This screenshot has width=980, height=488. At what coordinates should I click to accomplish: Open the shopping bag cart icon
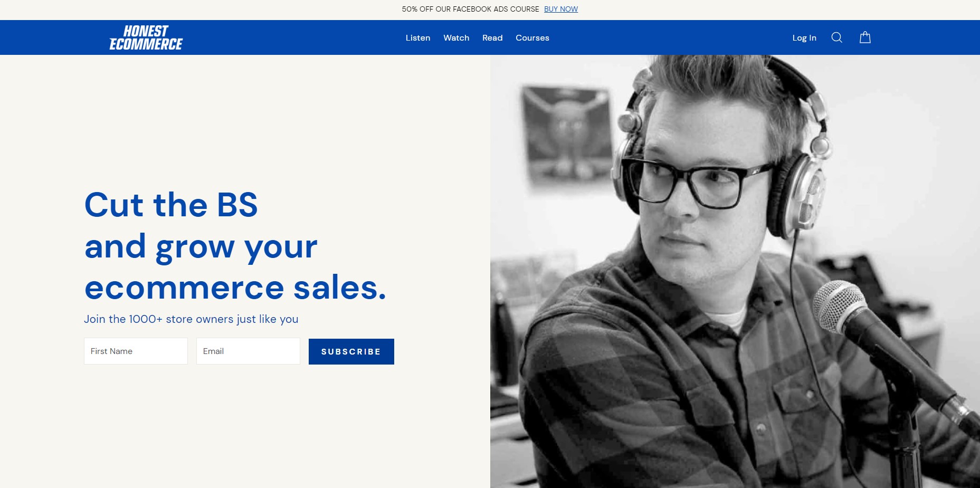865,37
